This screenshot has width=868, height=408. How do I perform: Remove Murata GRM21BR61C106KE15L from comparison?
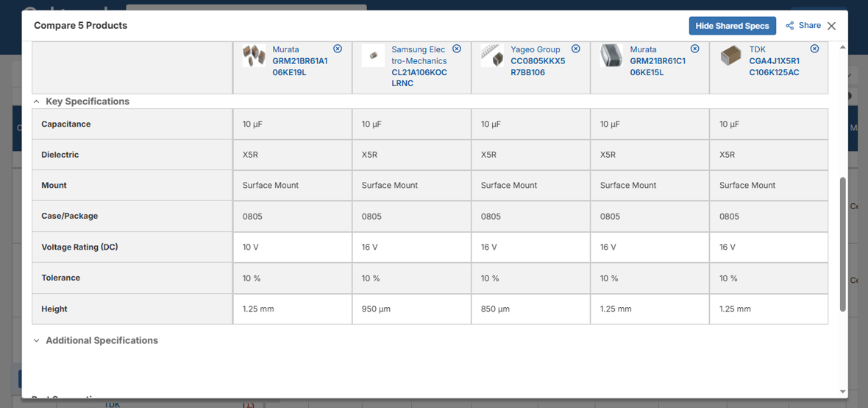(695, 49)
